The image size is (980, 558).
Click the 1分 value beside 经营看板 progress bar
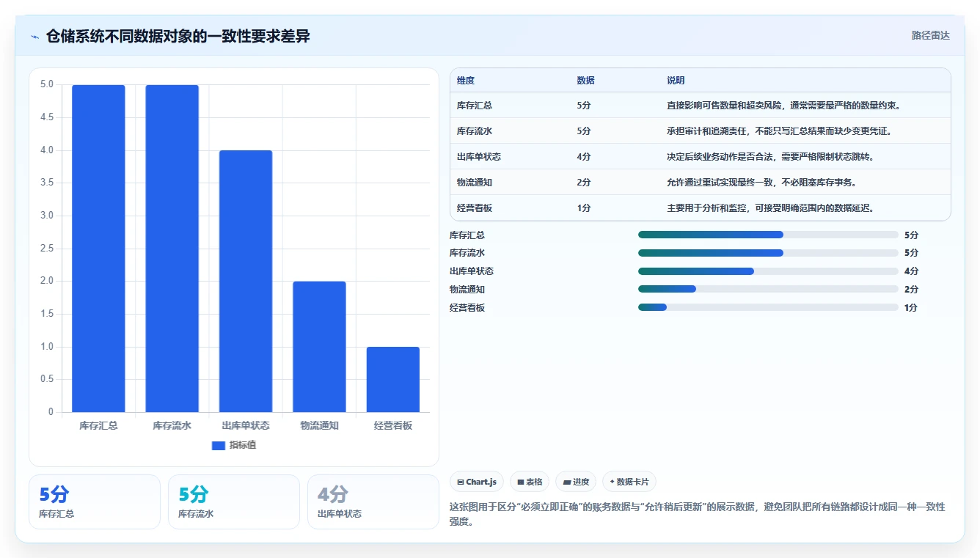[x=911, y=308]
